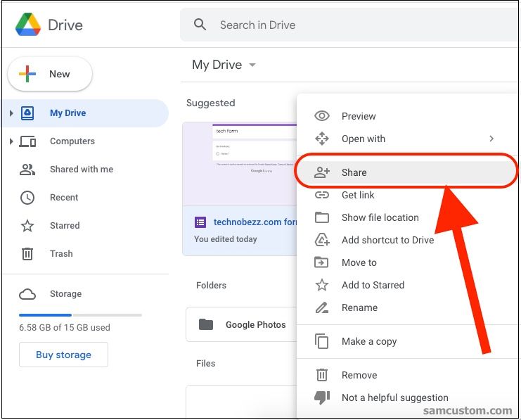Click the New button
Screen dimensions: 521x420
coord(50,74)
